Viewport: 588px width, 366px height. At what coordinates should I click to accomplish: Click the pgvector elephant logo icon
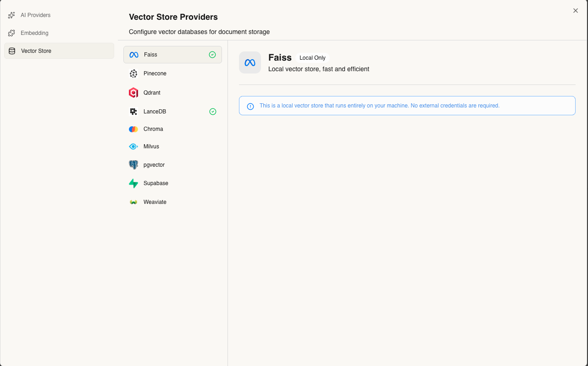133,165
